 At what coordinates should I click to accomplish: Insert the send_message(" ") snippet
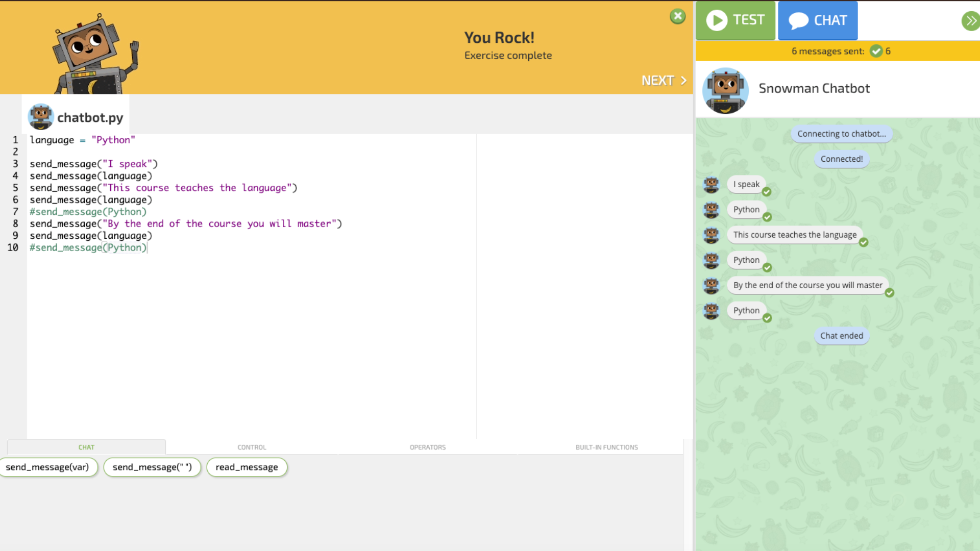click(x=152, y=467)
